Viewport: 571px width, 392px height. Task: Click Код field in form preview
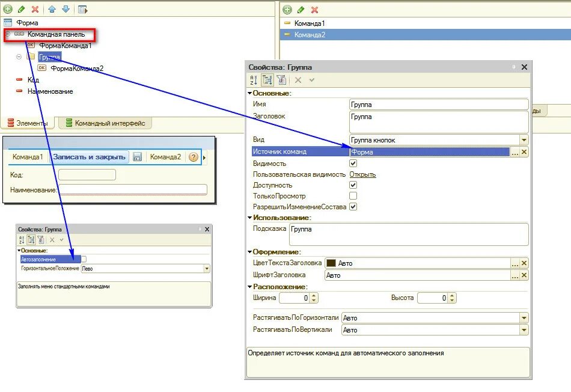(87, 174)
